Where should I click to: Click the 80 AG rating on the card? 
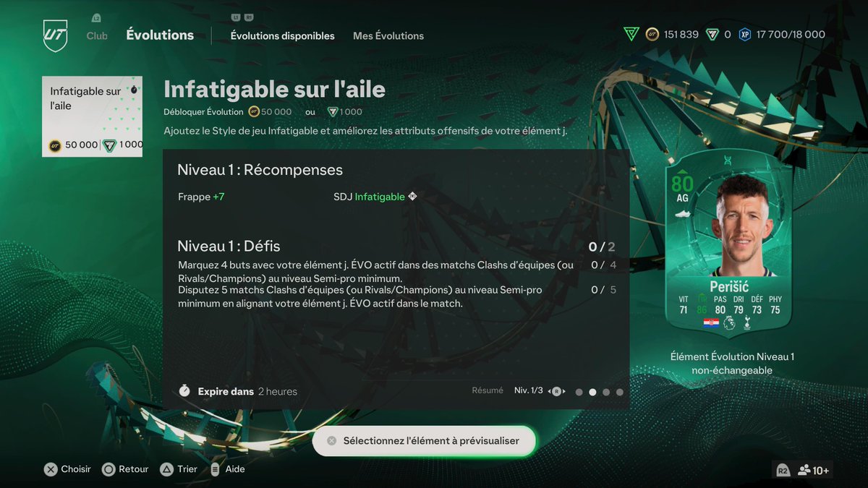click(682, 188)
